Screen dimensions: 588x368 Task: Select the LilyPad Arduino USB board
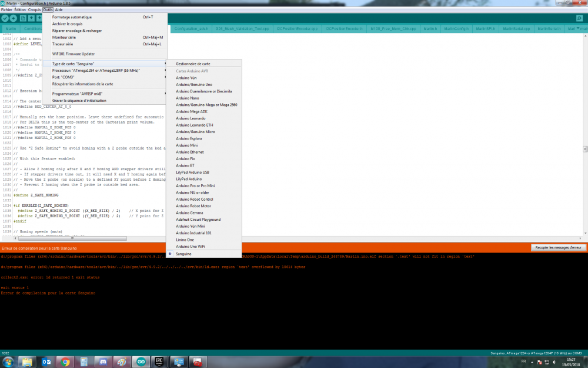(x=203, y=173)
